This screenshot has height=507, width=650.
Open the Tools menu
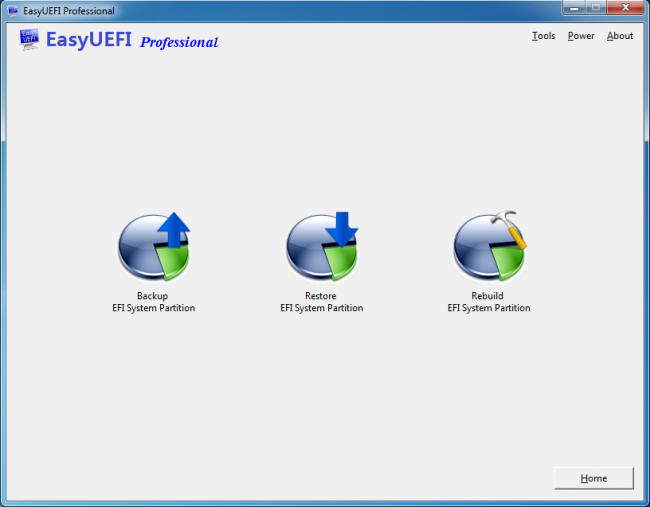pos(543,36)
